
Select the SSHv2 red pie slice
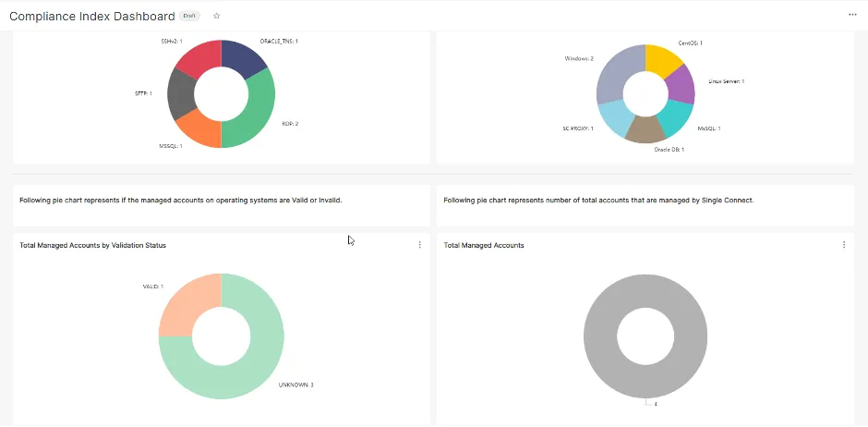(201, 57)
